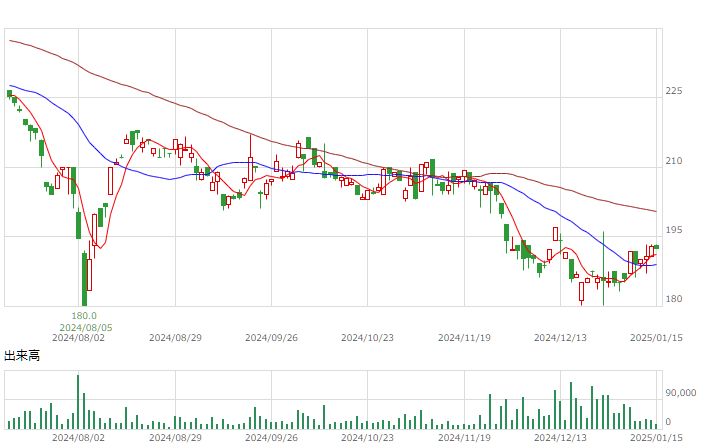Click the 2024/10/23 date under the price chart
The image size is (714, 445).
pyautogui.click(x=367, y=338)
